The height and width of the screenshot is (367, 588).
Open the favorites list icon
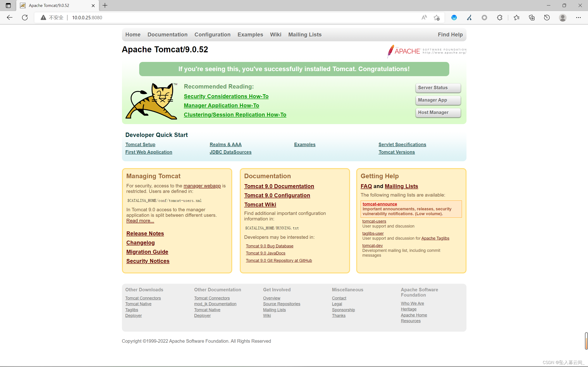coord(516,17)
